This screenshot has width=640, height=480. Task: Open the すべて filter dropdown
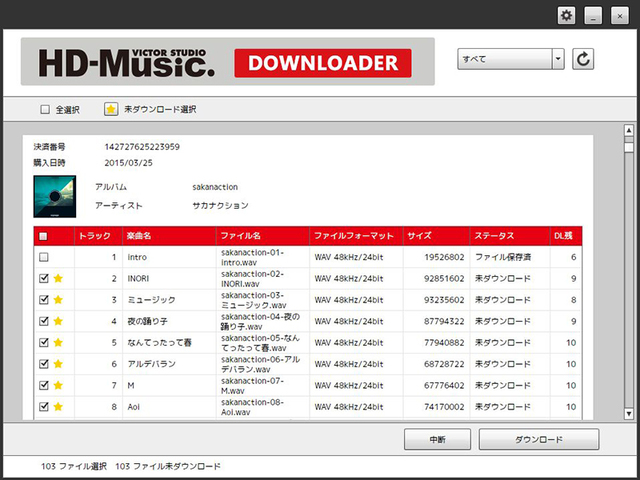[x=511, y=59]
